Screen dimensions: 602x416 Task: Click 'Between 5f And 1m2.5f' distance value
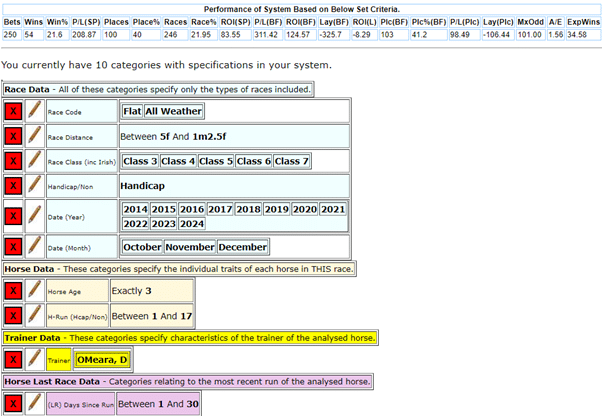(x=173, y=137)
